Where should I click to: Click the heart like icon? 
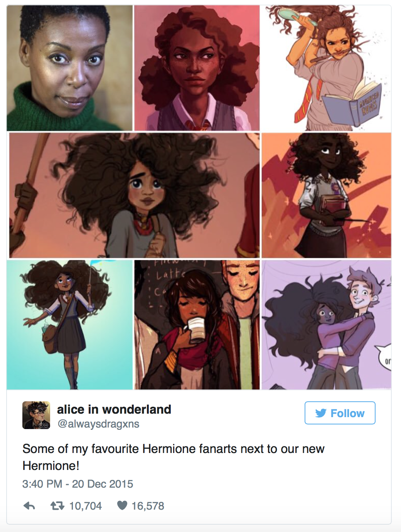122,505
